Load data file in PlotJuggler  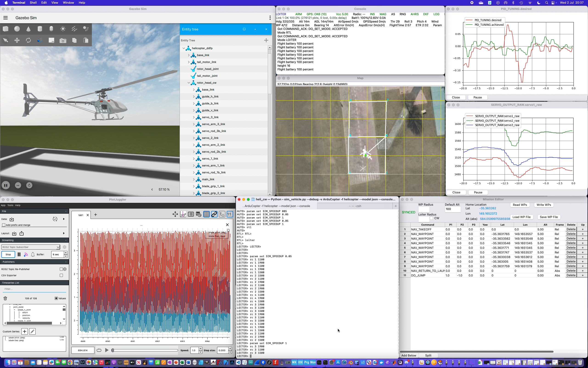[x=12, y=219]
